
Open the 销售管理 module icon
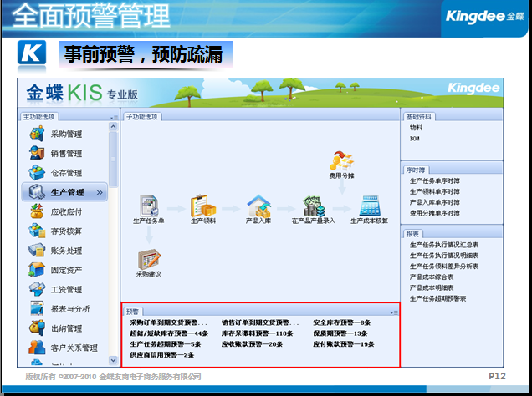coord(37,153)
